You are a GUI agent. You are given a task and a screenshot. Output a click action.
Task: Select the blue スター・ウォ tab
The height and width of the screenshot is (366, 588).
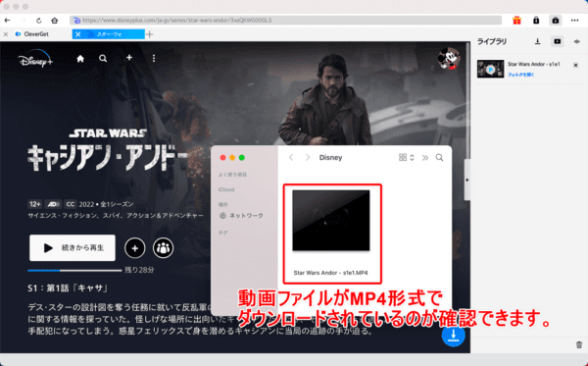coord(109,34)
